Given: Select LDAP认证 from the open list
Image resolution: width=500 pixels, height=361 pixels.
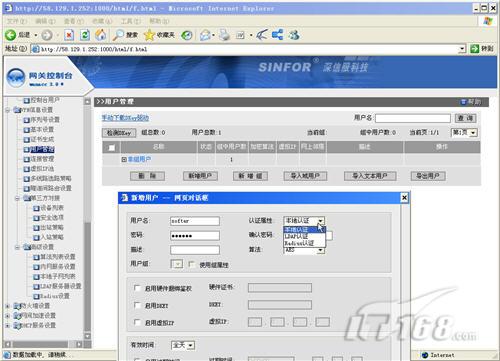Looking at the screenshot, I should tap(304, 236).
